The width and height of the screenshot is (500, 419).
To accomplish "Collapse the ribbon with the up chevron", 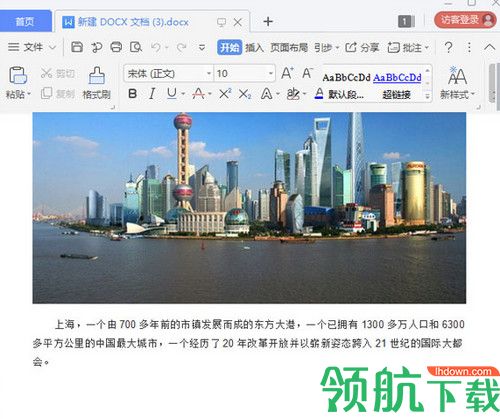I will point(489,47).
